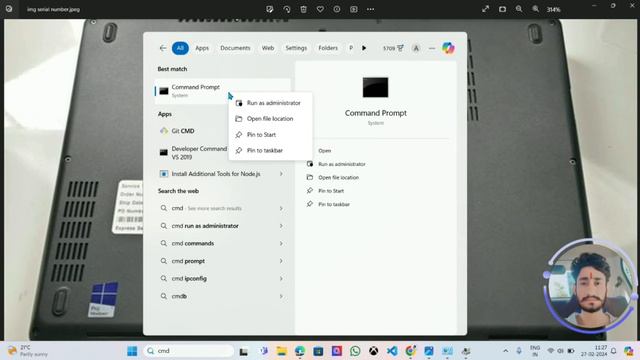Viewport: 640px width, 360px height.
Task: Enter full screen with the expand arrows icon
Action: point(485,9)
